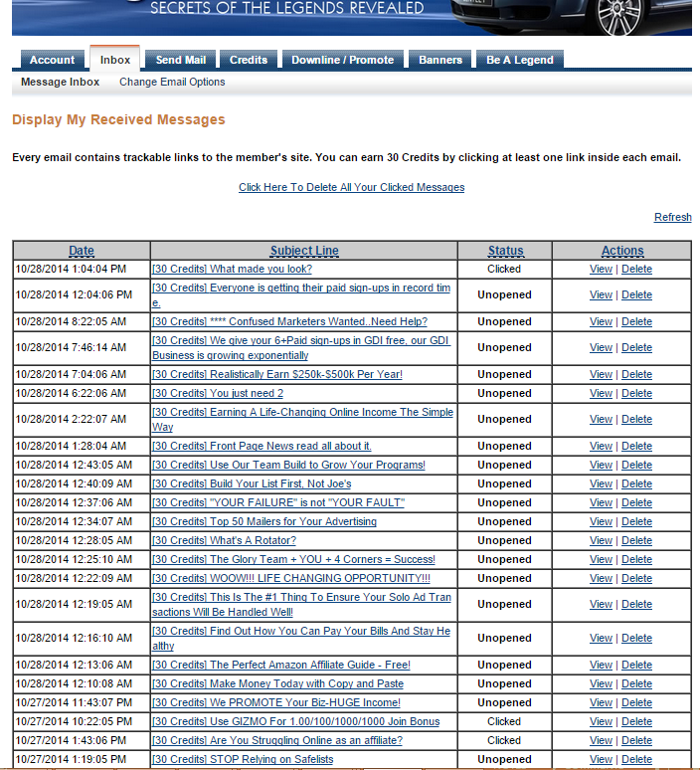Open Change Email Options
This screenshot has height=770, width=700.
click(172, 82)
